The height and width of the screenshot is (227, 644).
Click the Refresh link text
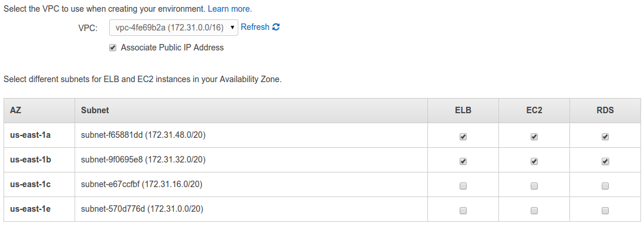[x=255, y=27]
